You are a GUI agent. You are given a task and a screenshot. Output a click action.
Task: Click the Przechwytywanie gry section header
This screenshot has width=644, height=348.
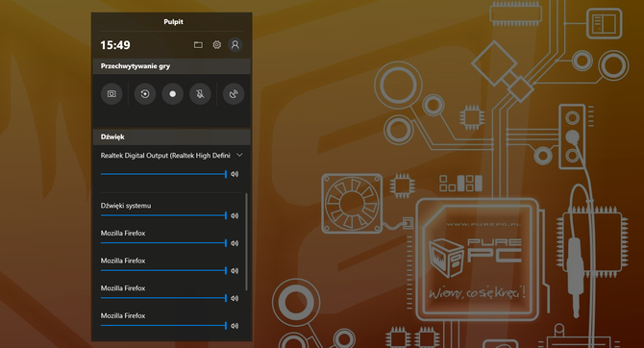pyautogui.click(x=172, y=66)
